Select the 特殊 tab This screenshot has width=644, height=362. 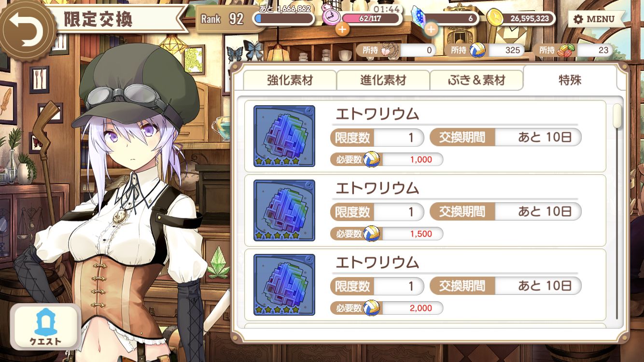tap(570, 80)
